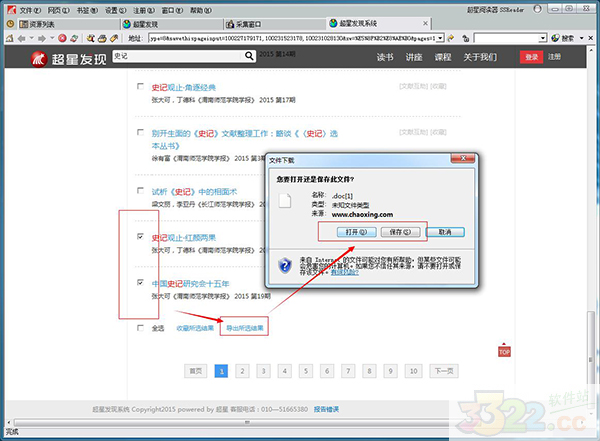Click the question shield icon in download dialog
Image resolution: width=600 pixels, height=441 pixels.
285,265
